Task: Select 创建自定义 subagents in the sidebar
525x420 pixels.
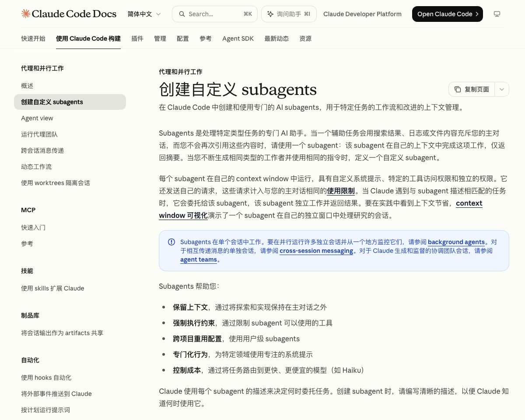Action: [70, 102]
